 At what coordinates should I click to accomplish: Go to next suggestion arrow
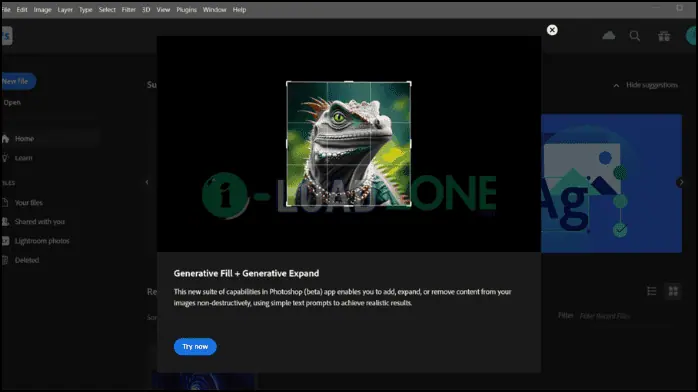pos(681,182)
